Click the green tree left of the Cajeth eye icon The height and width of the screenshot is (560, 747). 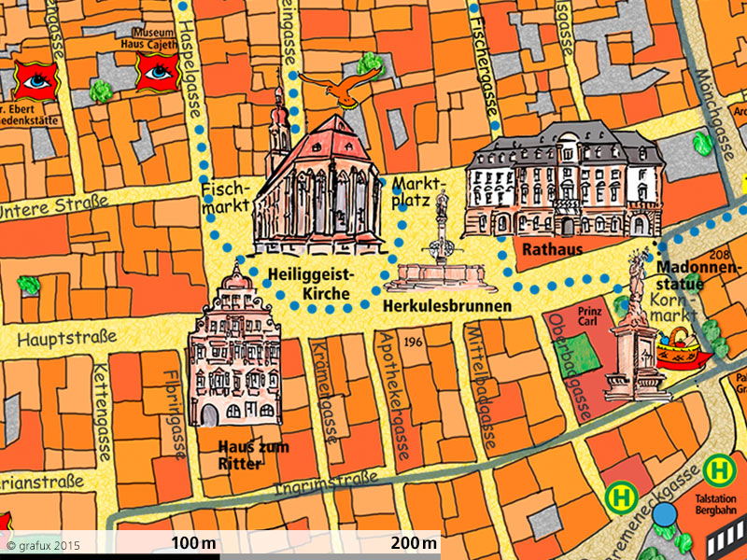(x=101, y=91)
